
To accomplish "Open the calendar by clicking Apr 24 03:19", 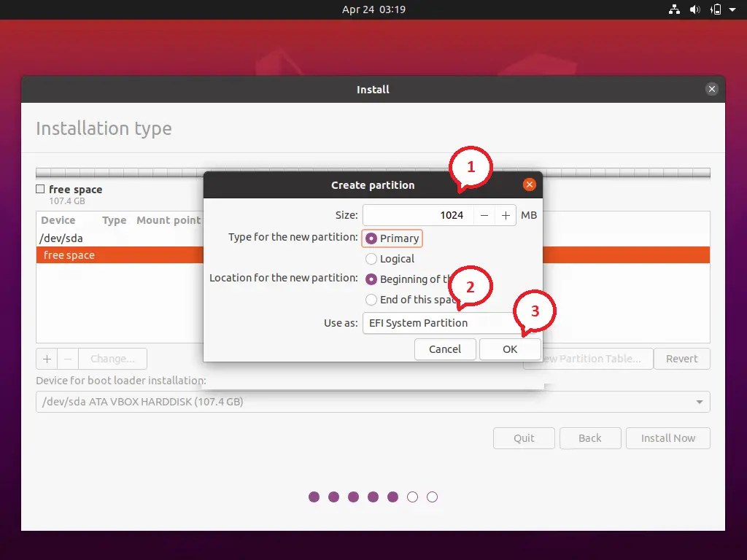I will coord(373,9).
